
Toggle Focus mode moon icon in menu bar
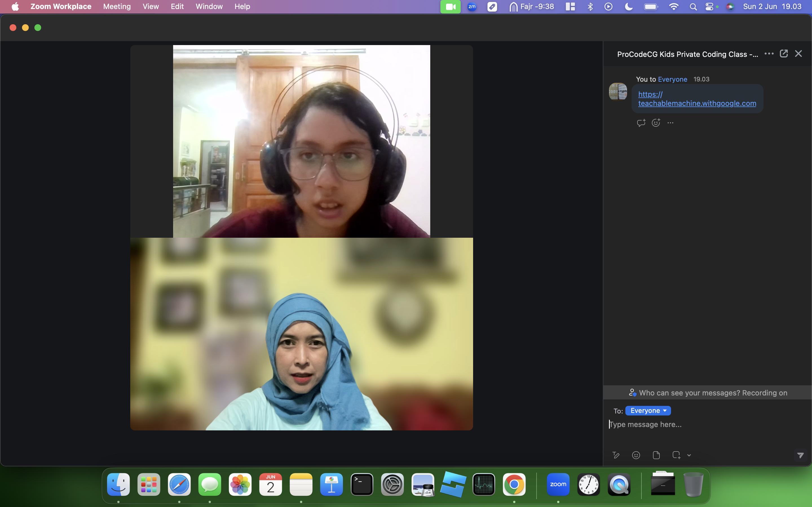coord(629,6)
